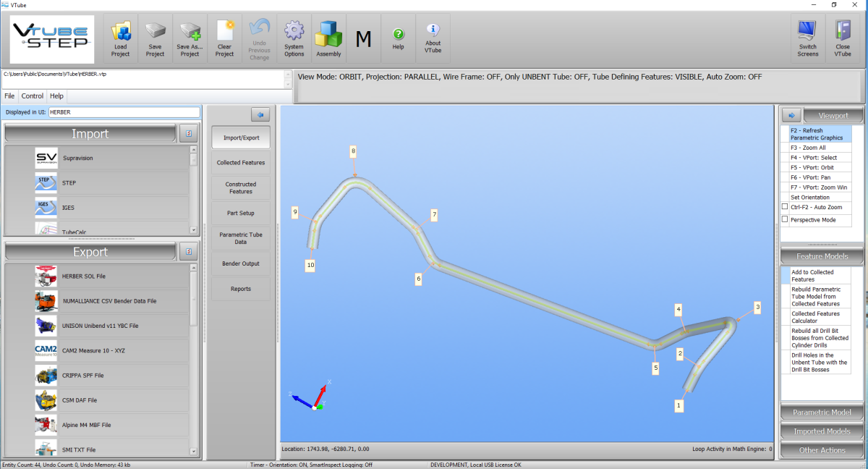Open System Options gear icon
Screen dimensions: 868x469
pyautogui.click(x=294, y=32)
